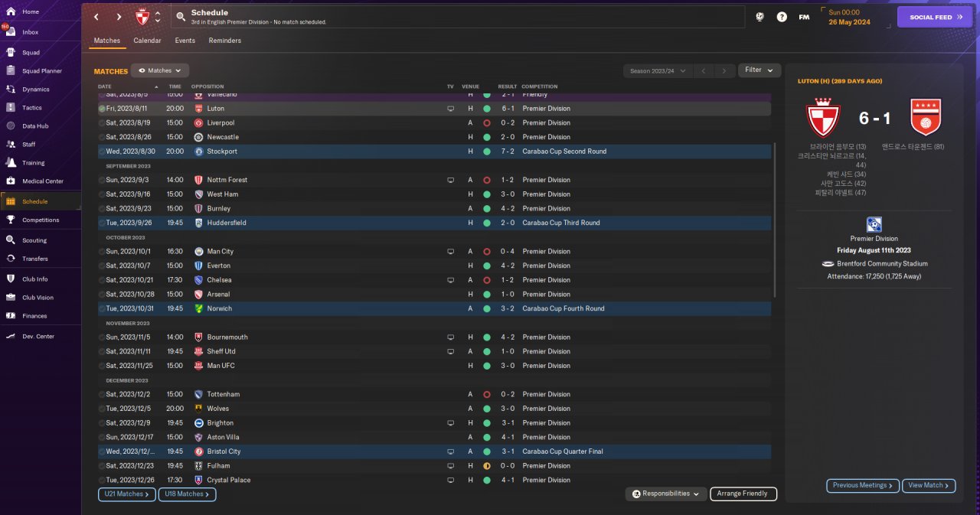Screen dimensions: 980x515
Task: Click the Arrange Friendly button
Action: 743,494
